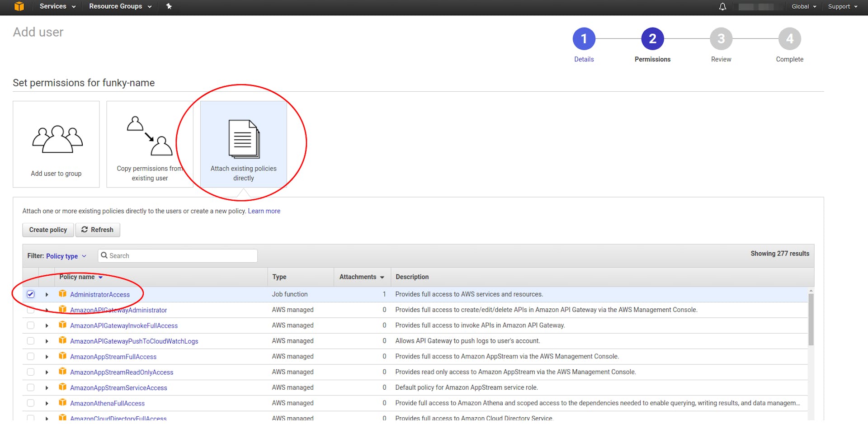The width and height of the screenshot is (868, 424).
Task: Open the notifications bell icon
Action: [x=722, y=7]
